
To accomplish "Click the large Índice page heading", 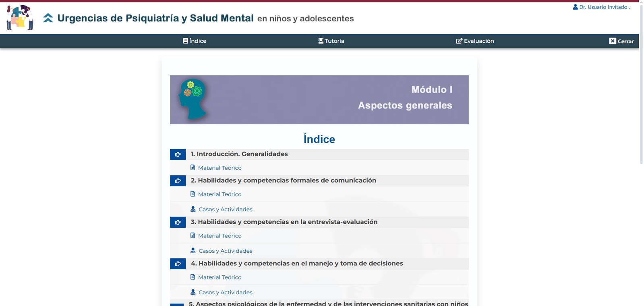I will pyautogui.click(x=319, y=139).
